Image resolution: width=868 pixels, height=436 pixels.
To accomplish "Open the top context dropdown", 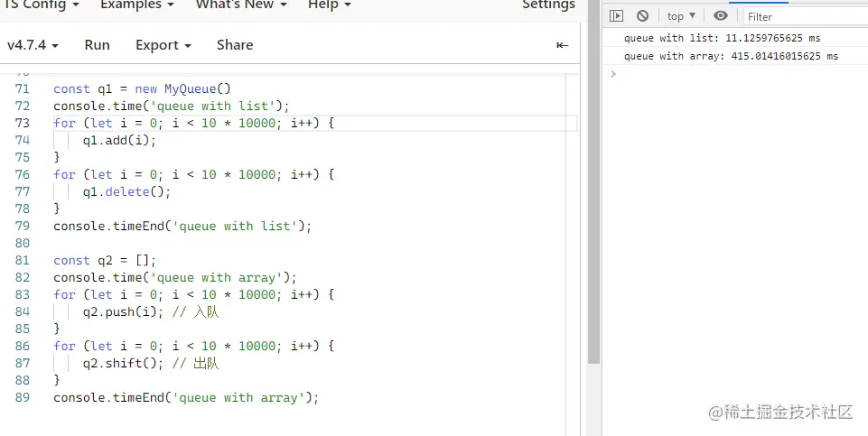I will coord(681,16).
